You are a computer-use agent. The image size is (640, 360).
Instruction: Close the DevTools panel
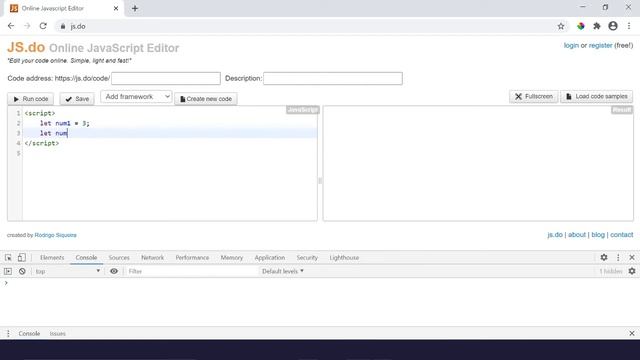pyautogui.click(x=632, y=258)
